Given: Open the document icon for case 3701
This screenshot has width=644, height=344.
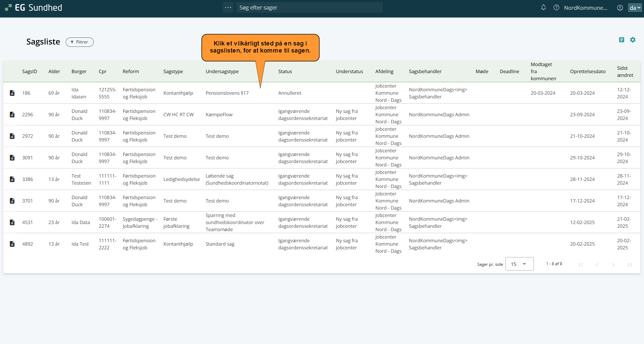Looking at the screenshot, I should point(12,201).
